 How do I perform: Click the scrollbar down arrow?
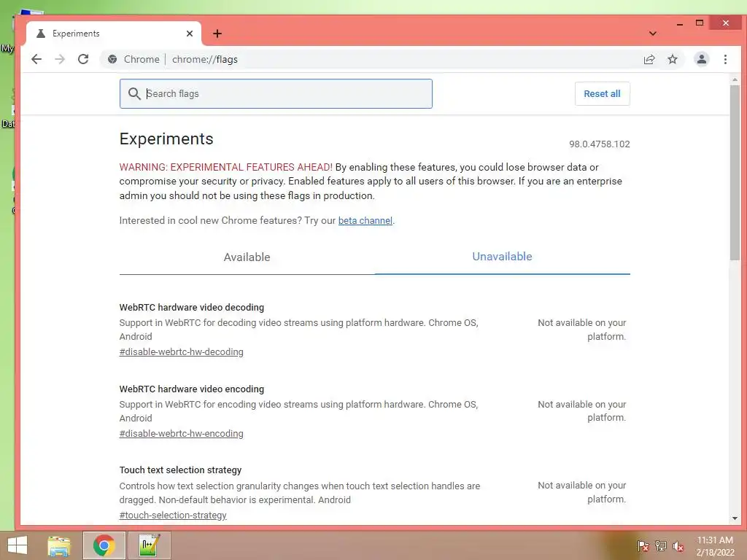[735, 518]
